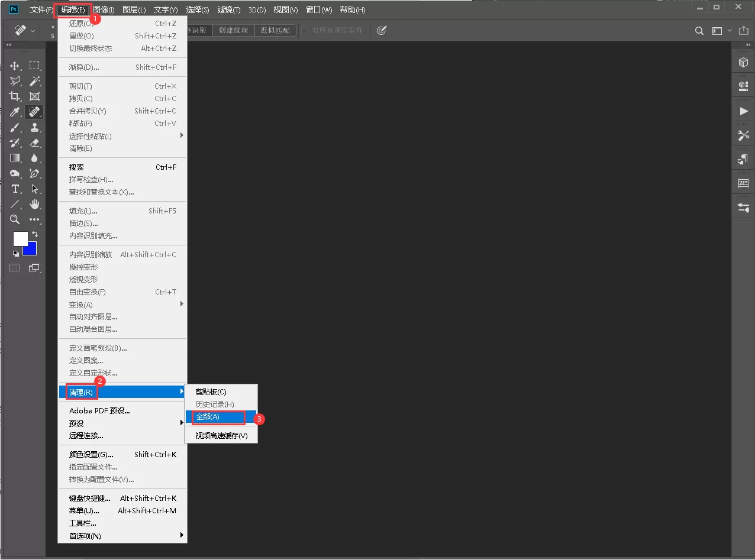Toggle Quick Mask mode
The height and width of the screenshot is (560, 755).
point(15,268)
